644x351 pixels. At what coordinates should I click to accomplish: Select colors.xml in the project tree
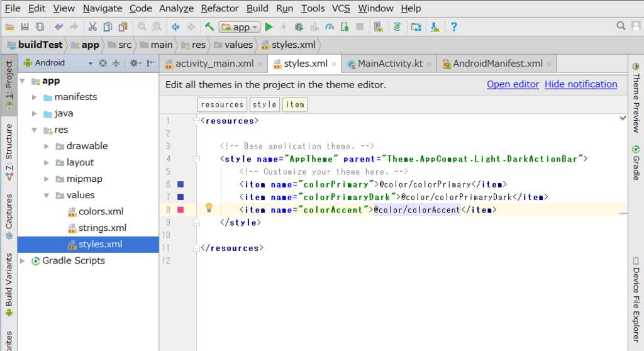point(96,211)
